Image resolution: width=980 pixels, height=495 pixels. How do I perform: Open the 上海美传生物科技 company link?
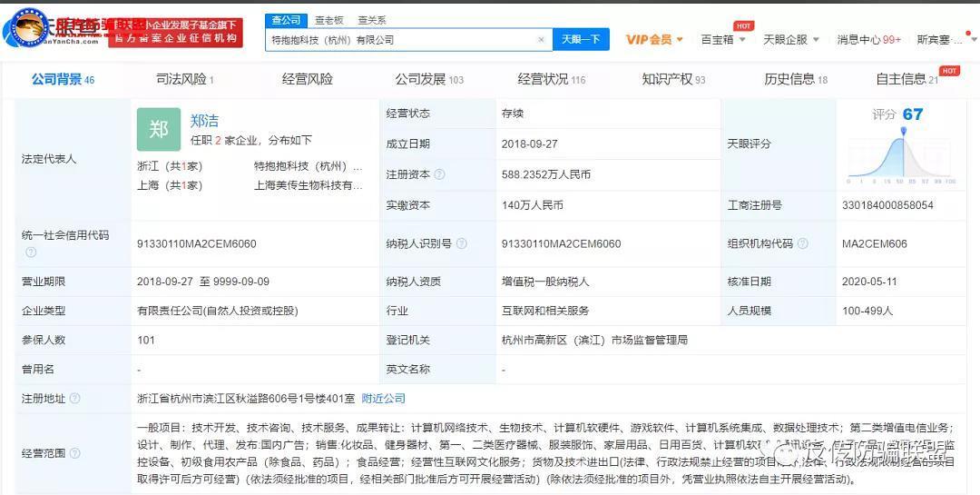309,186
